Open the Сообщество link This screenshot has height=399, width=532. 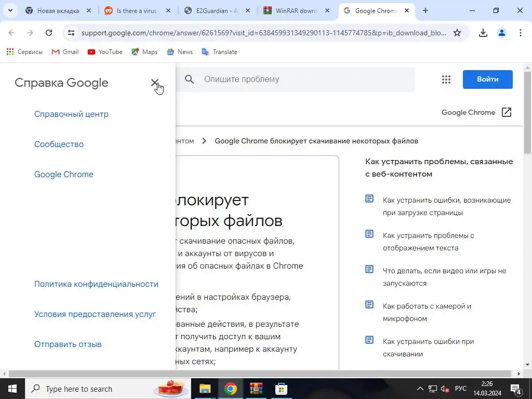(59, 144)
